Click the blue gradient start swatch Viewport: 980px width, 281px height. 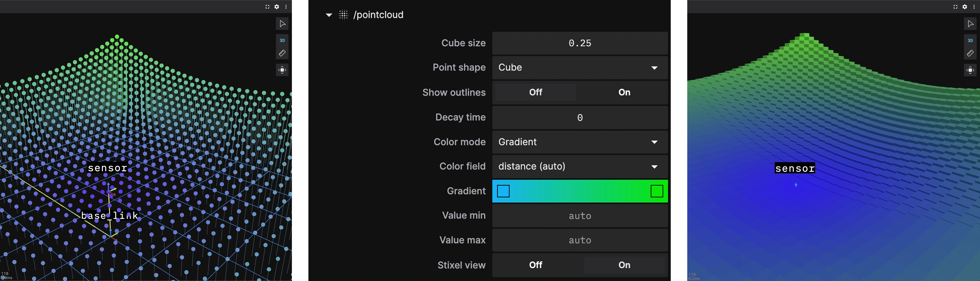(503, 191)
